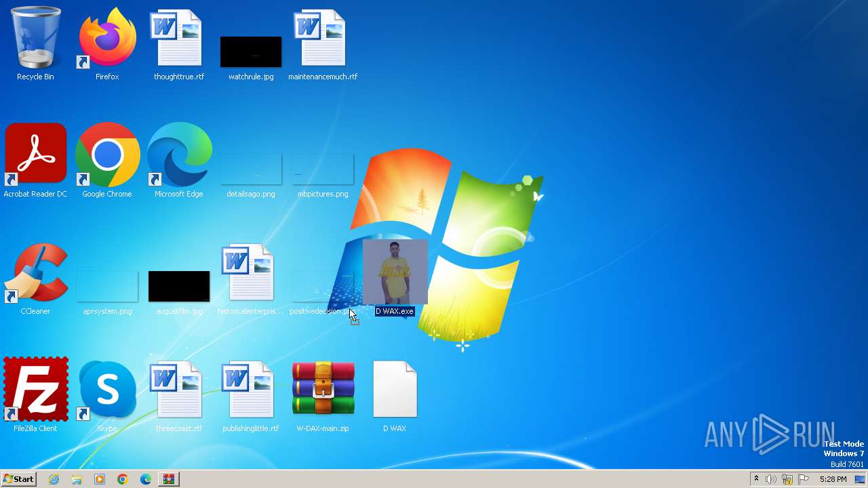Select the positivedecision.png file icon
Image resolution: width=868 pixels, height=488 pixels.
coord(323,286)
